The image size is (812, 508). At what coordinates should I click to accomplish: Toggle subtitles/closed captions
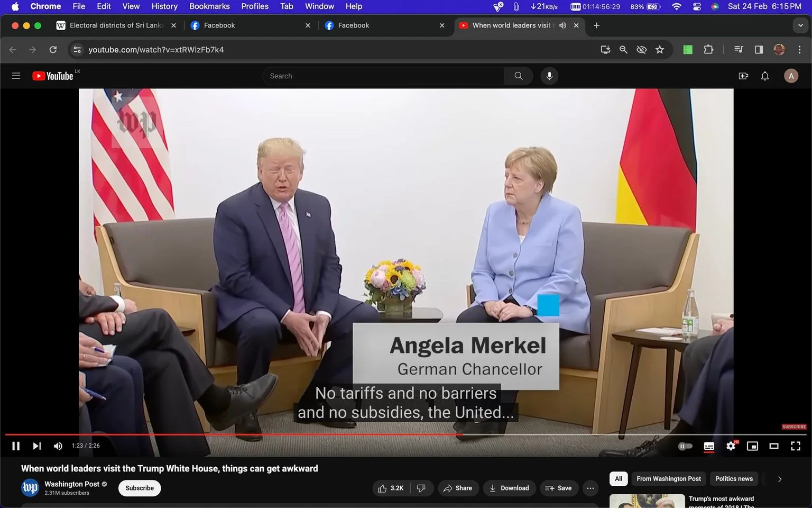709,446
